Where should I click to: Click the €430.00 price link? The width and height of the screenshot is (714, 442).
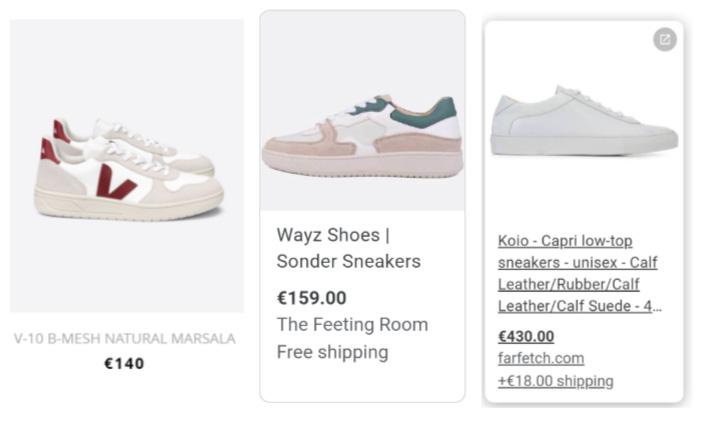click(526, 336)
